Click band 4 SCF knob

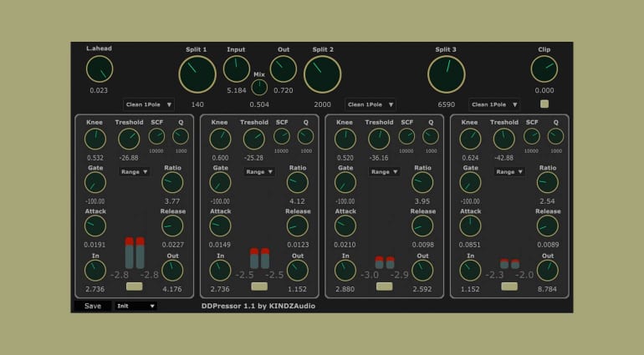[531, 136]
